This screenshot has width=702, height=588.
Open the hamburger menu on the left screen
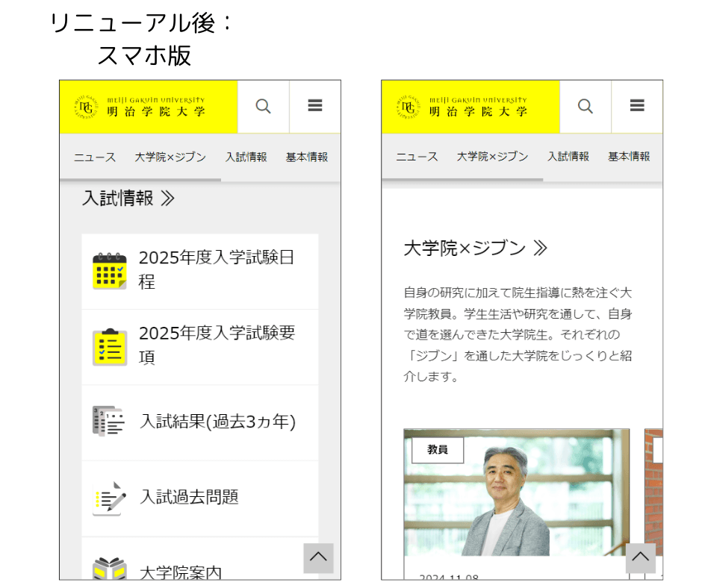point(314,106)
